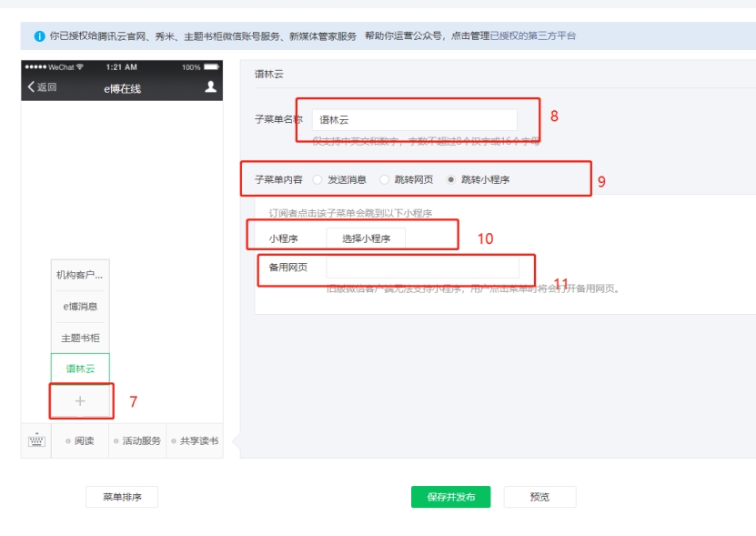
Task: Click the plus icon to add submenu
Action: 80,400
